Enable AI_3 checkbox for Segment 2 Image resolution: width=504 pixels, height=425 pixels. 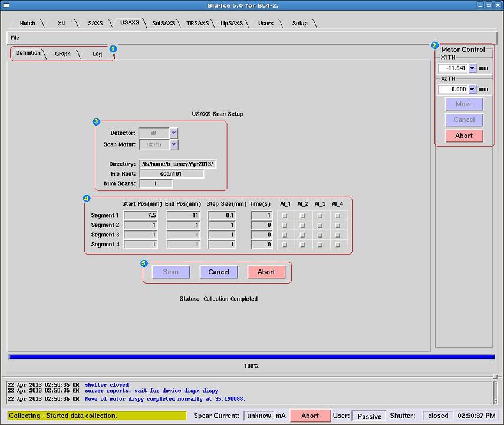pos(320,225)
